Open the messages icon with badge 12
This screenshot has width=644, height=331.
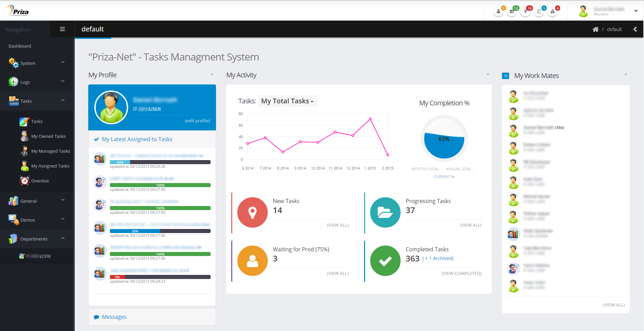point(512,11)
